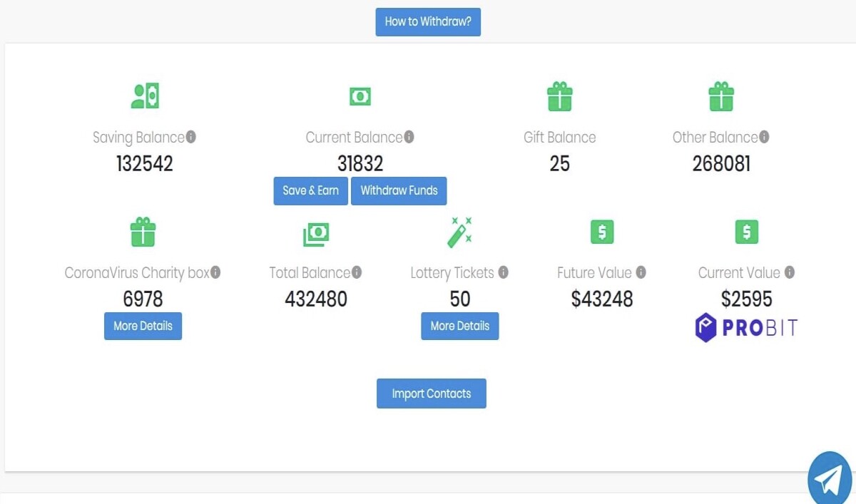This screenshot has height=504, width=856.
Task: Show info tooltip for Future Value
Action: click(x=641, y=272)
